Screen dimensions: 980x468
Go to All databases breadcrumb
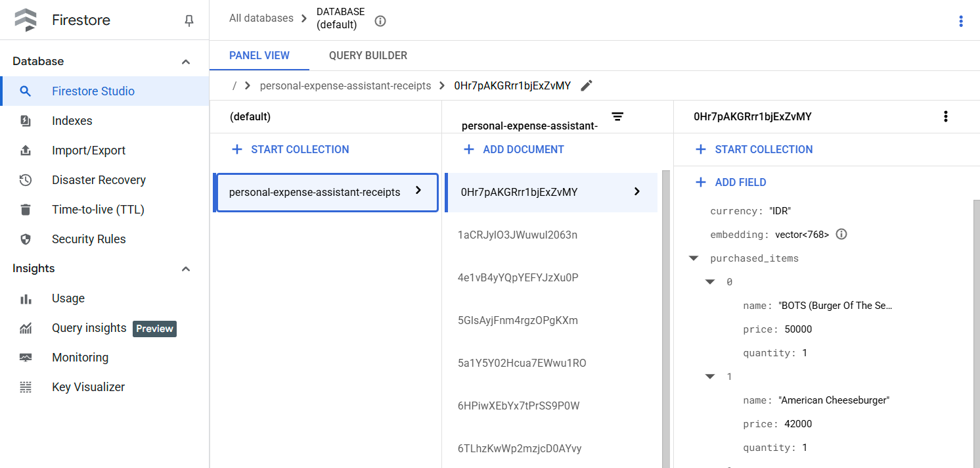261,18
